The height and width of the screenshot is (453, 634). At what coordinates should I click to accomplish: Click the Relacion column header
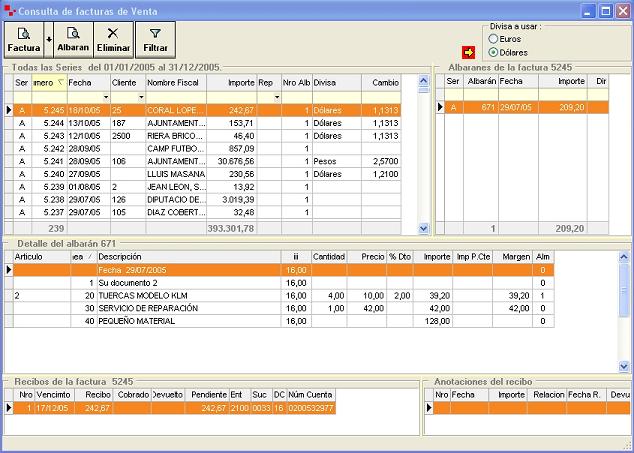click(548, 395)
